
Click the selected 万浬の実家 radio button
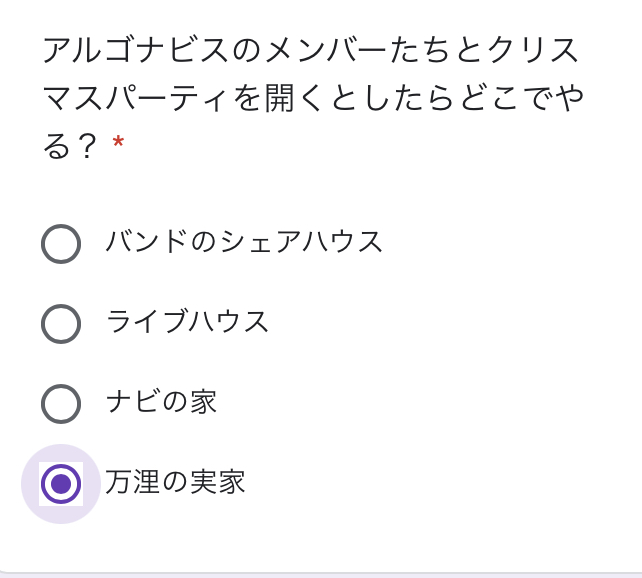61,483
